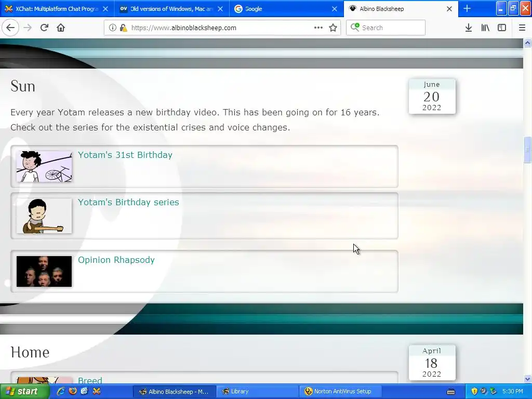Switch to the Old versions of Windows tab
The image size is (532, 399).
[x=171, y=9]
